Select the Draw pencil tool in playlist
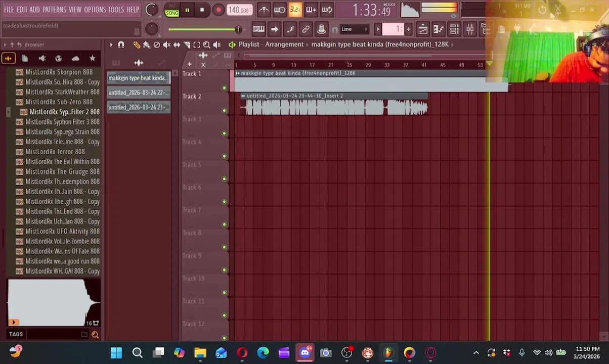Viewport: 609px width, 364px height. [x=137, y=45]
